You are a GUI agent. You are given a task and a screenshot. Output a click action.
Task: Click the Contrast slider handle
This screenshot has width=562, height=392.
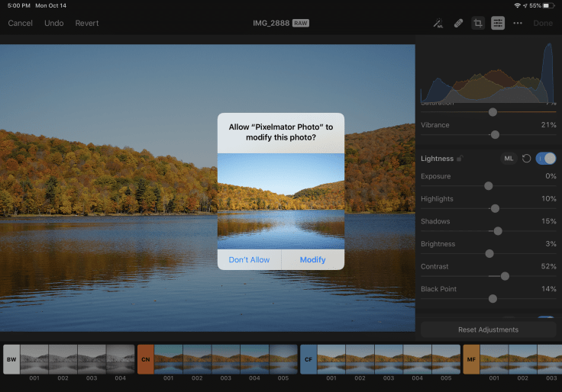[x=505, y=276]
